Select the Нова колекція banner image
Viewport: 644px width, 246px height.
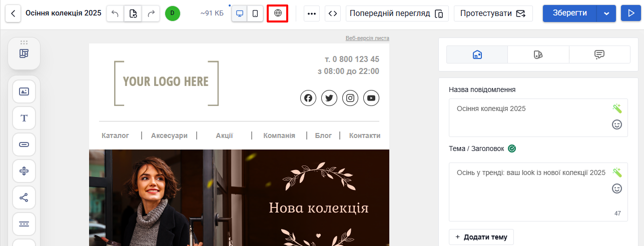pyautogui.click(x=239, y=197)
